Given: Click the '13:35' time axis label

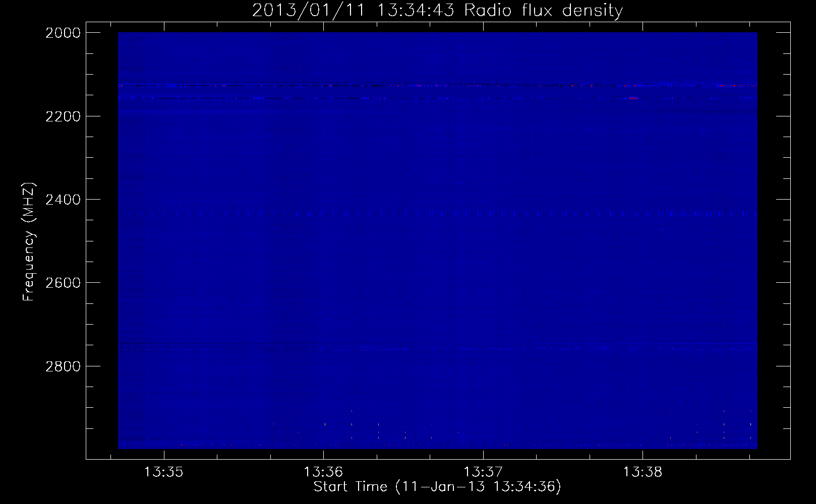Looking at the screenshot, I should 163,472.
